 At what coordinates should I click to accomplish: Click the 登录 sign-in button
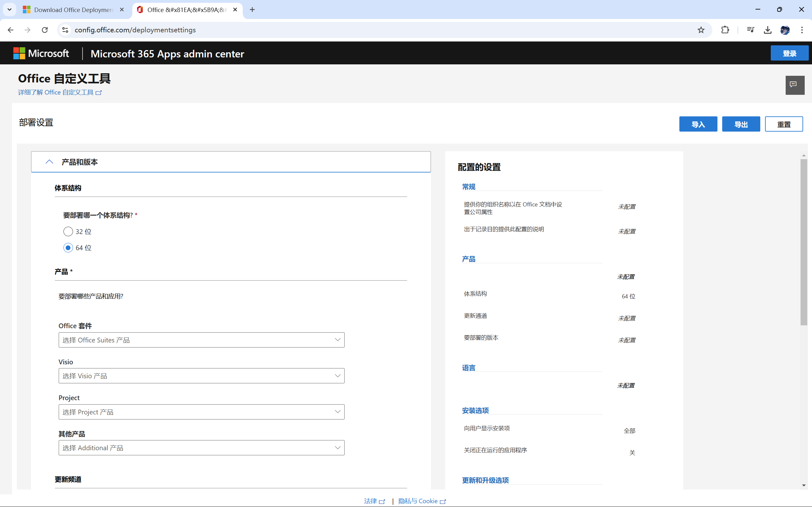pyautogui.click(x=789, y=53)
